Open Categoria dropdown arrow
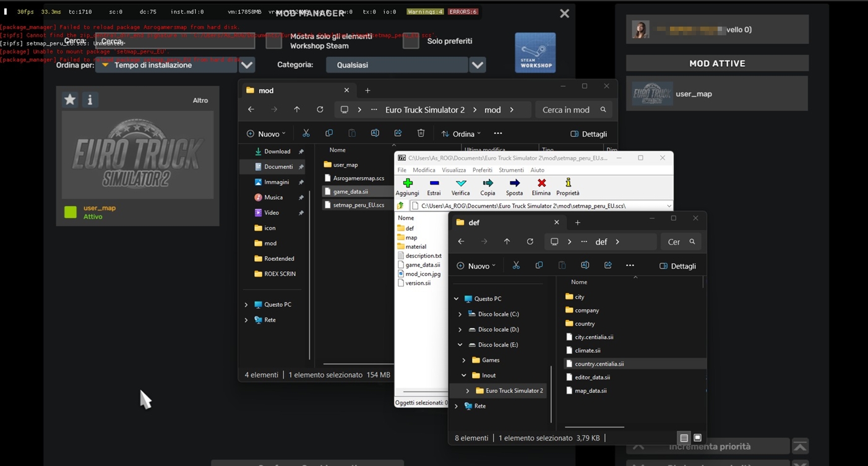The height and width of the screenshot is (466, 868). (478, 65)
